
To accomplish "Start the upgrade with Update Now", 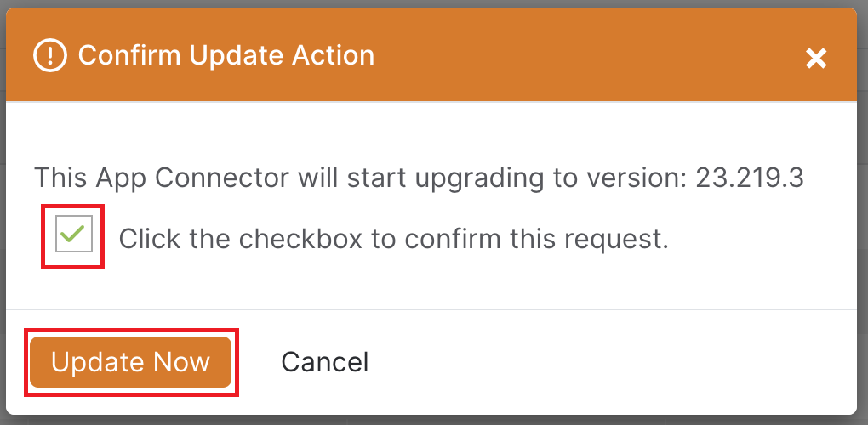I will [131, 362].
